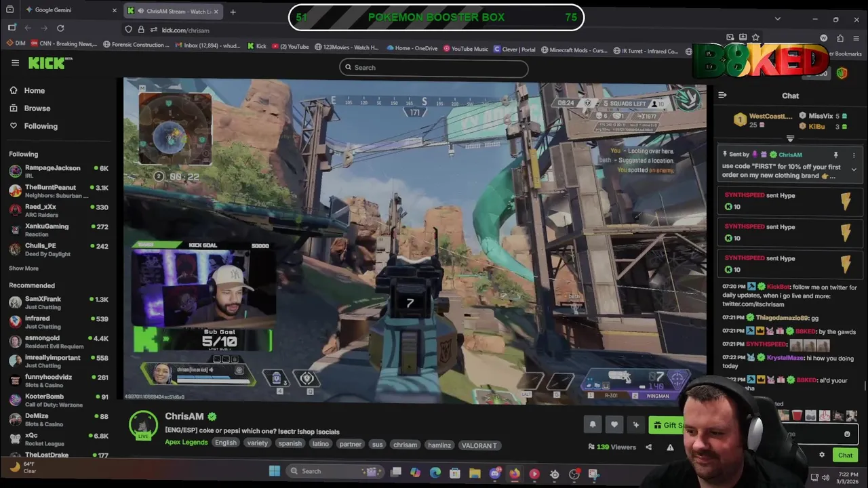Click the Kick search field
Screen dimensions: 868x488
[x=434, y=67]
